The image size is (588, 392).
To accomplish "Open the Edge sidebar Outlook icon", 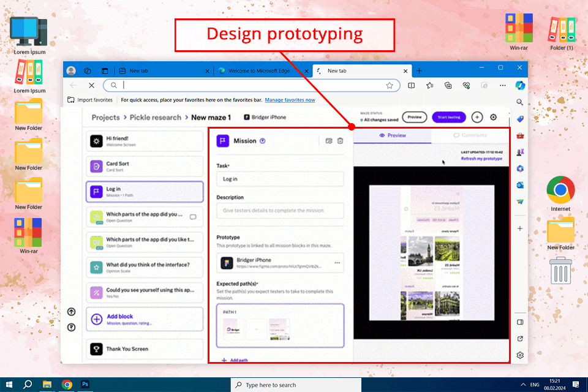I will pyautogui.click(x=520, y=185).
